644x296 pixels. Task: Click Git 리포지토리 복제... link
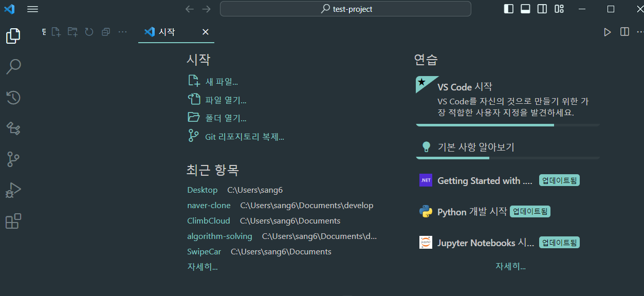click(x=245, y=137)
